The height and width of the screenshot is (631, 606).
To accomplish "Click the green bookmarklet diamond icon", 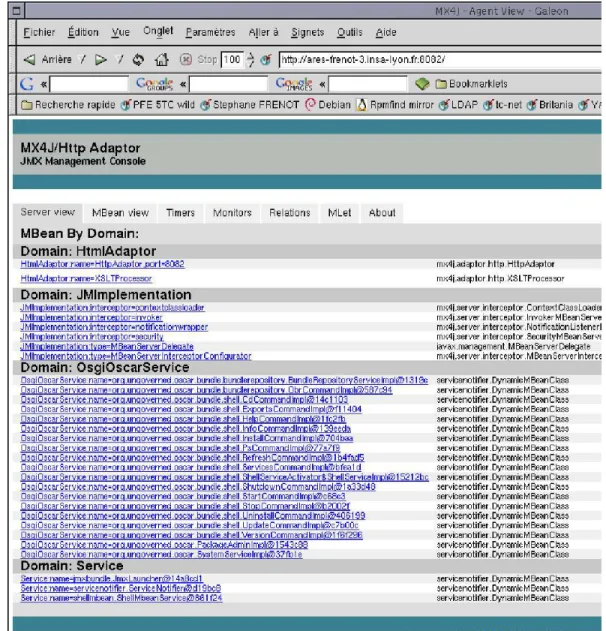I will (x=422, y=84).
